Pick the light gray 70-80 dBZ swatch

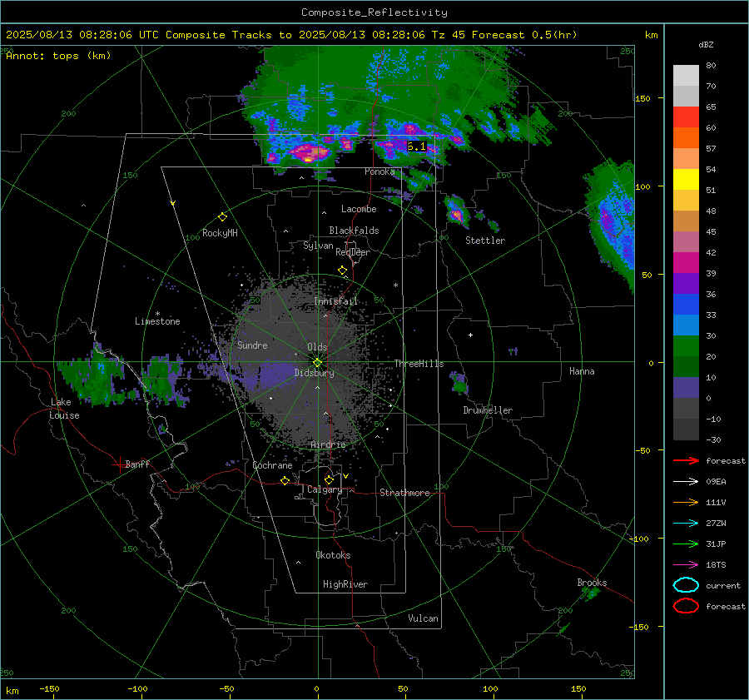[686, 76]
